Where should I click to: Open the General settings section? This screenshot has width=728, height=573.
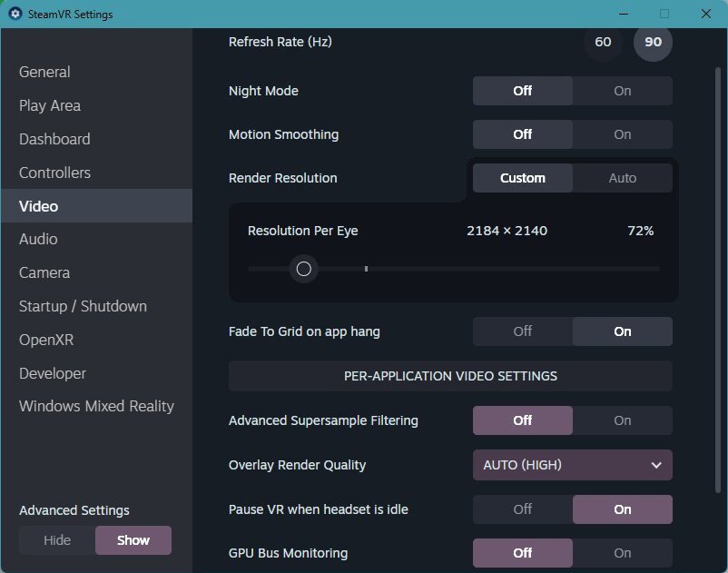(96, 72)
